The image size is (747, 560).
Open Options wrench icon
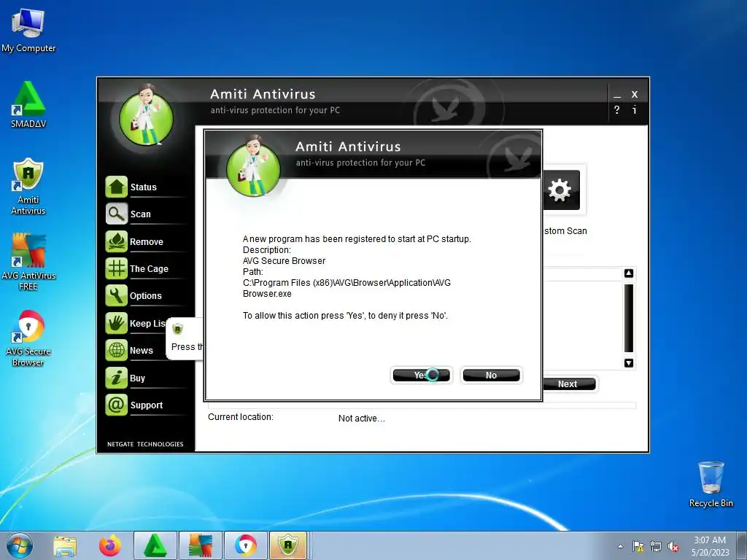point(116,296)
